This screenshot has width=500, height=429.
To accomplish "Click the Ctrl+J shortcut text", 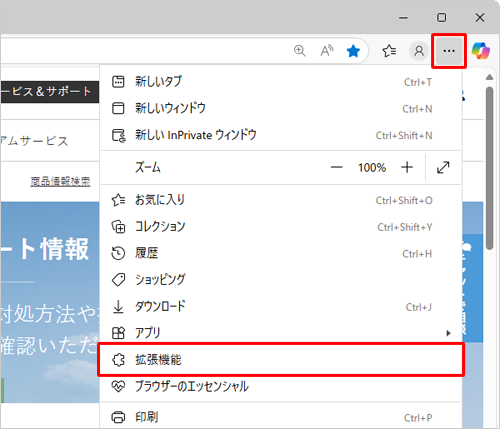I will (419, 307).
